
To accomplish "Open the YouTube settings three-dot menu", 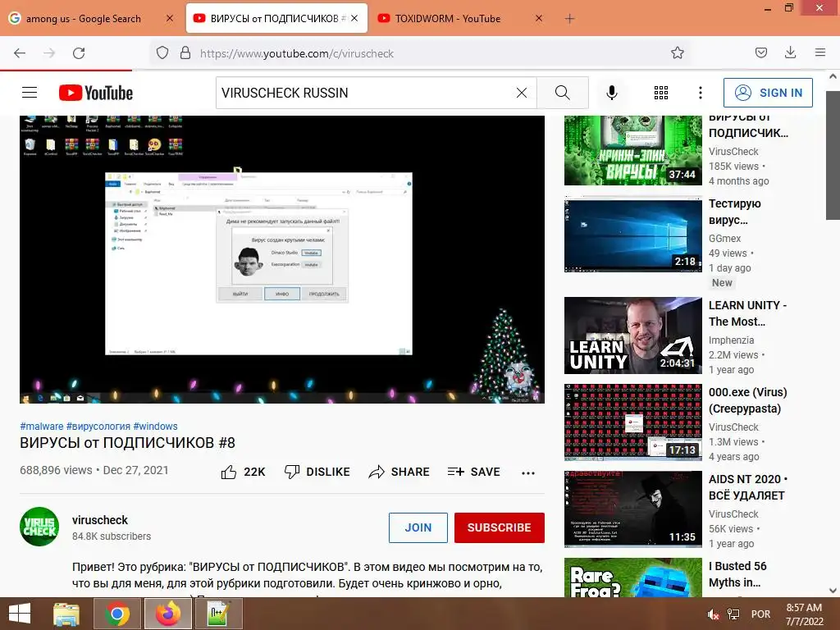I will coord(701,93).
